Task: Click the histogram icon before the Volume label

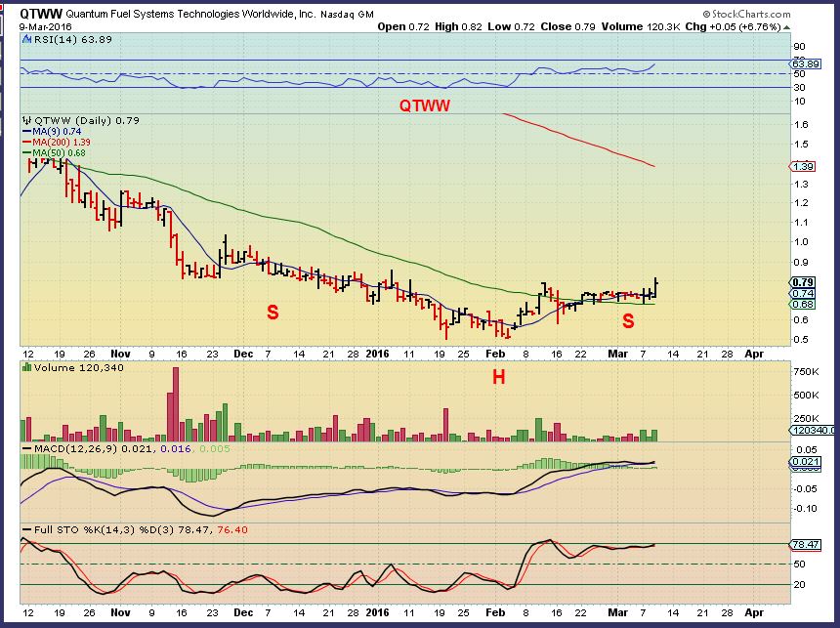Action: point(26,367)
